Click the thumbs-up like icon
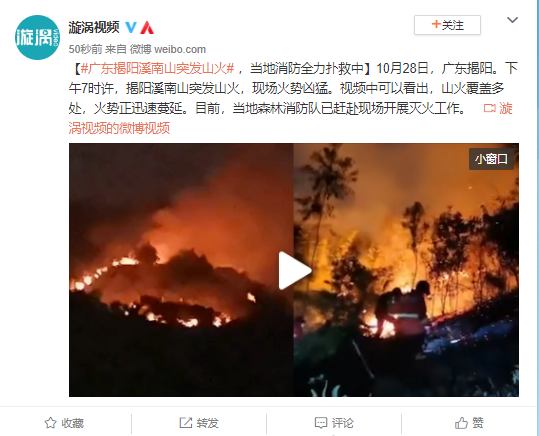The image size is (539, 436). [461, 423]
